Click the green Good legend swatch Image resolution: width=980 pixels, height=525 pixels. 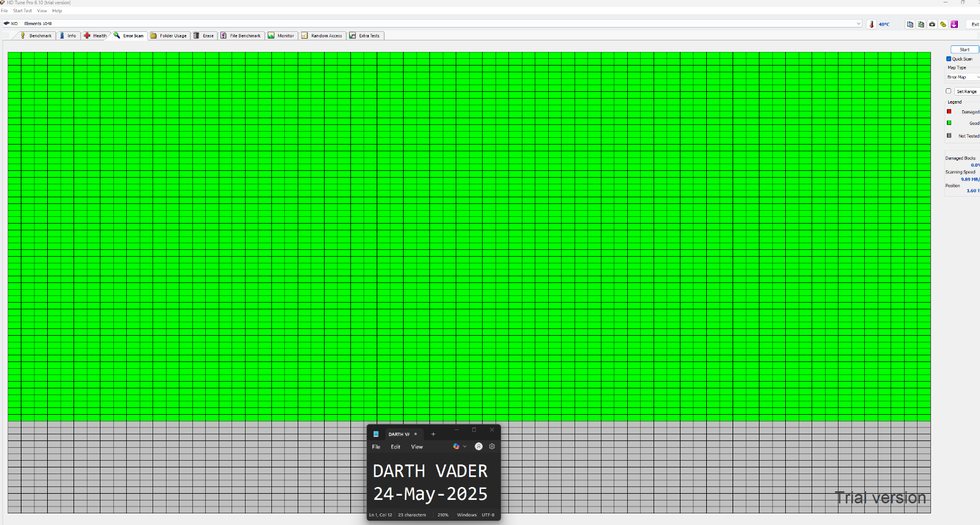[949, 123]
